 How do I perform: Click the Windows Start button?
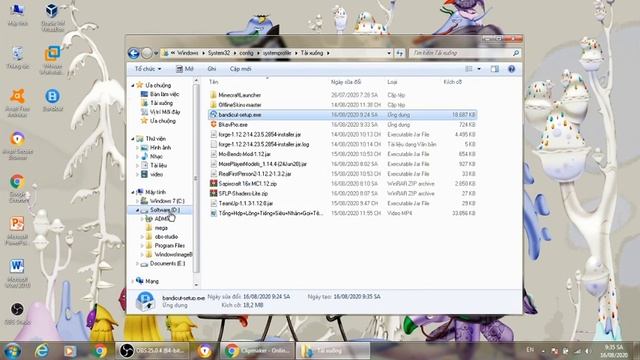(13, 351)
